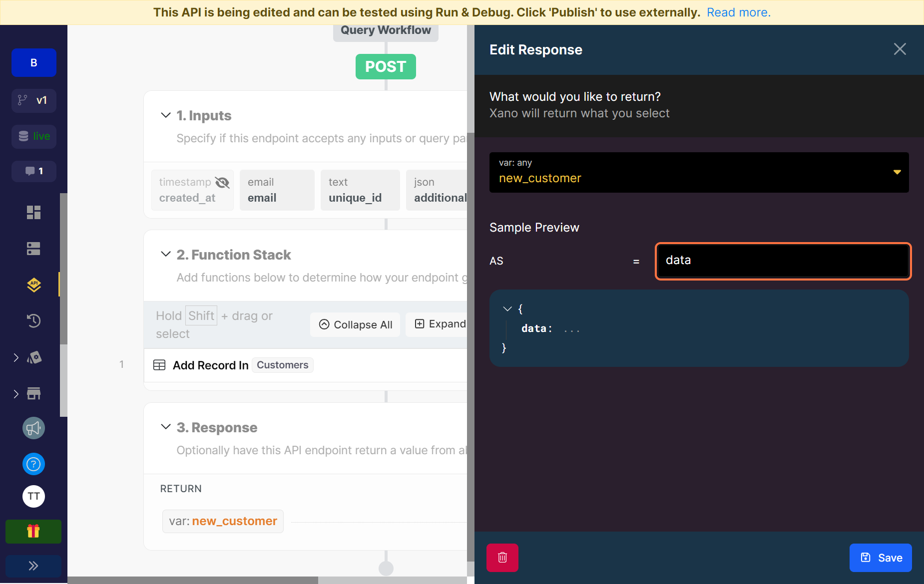Screen dimensions: 924x584
Task: Open the Read more link in banner
Action: point(739,12)
